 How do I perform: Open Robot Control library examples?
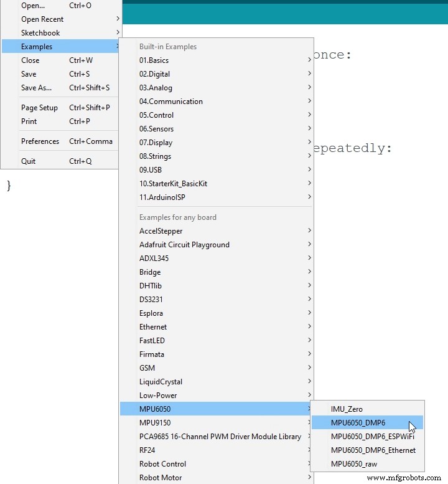[x=215, y=463]
